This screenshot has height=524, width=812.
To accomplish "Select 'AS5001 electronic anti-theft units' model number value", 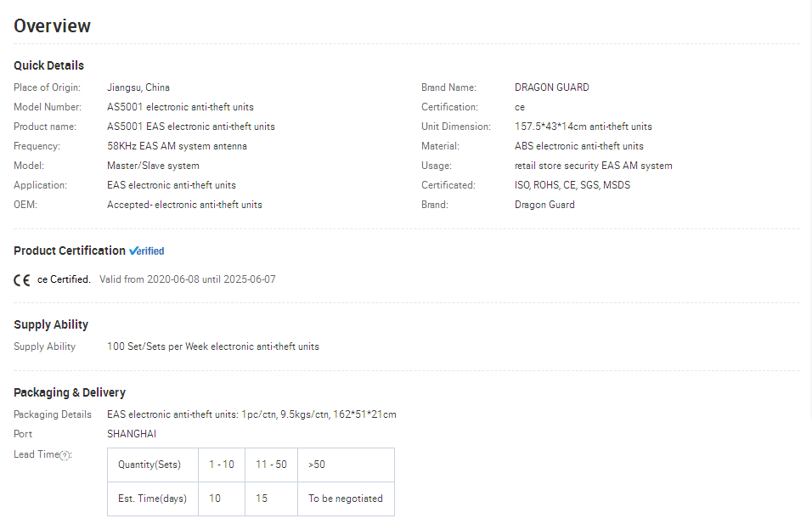I will point(180,107).
